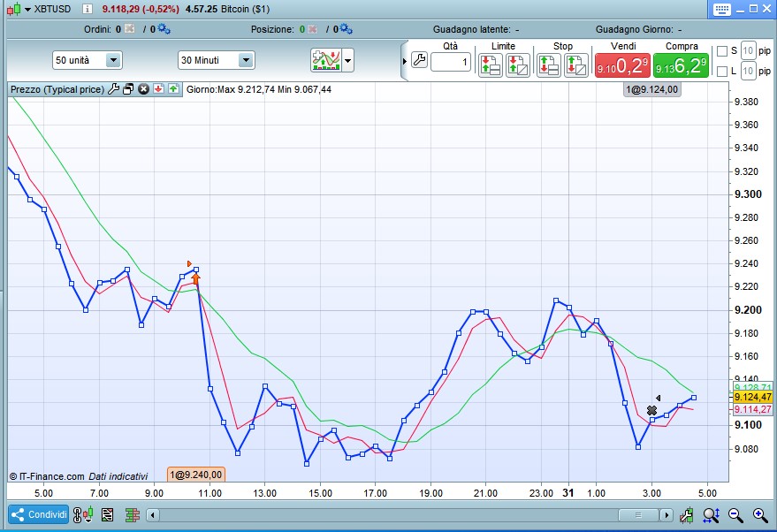Open the dropdown arrow next to XBTUSD
This screenshot has height=532, width=777.
pos(27,9)
